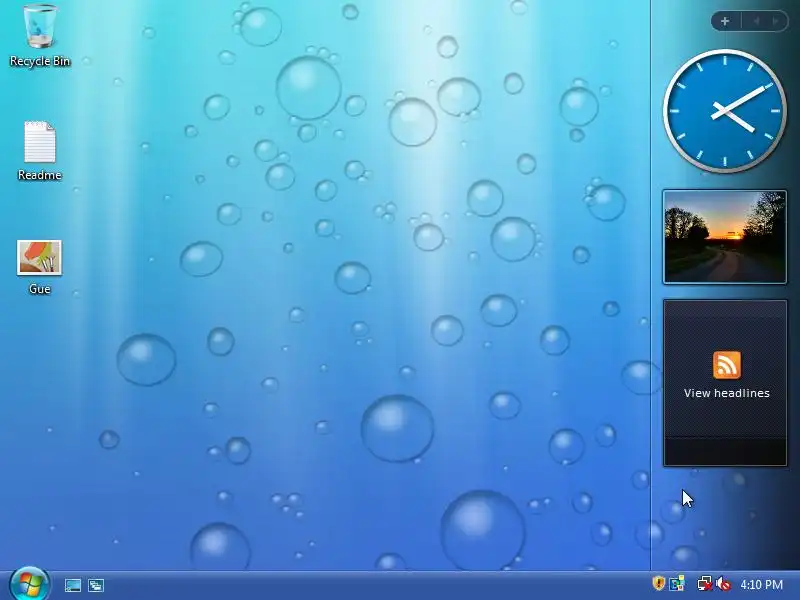This screenshot has width=800, height=600.
Task: Click the View headlines link
Action: pyautogui.click(x=727, y=393)
